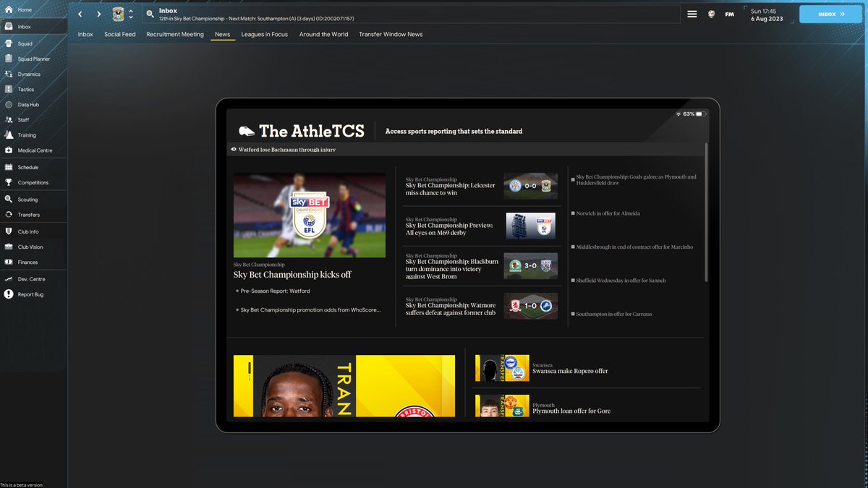
Task: Open the Squad sidebar icon
Action: (x=9, y=43)
